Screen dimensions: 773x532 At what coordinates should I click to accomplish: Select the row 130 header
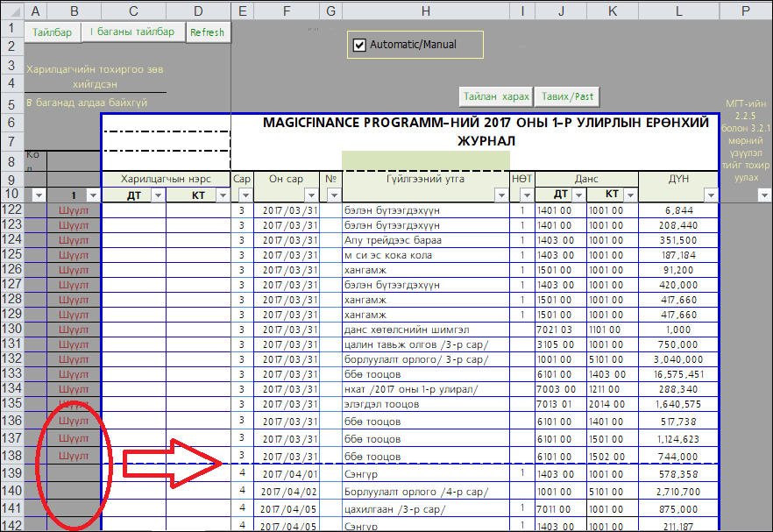pyautogui.click(x=11, y=329)
